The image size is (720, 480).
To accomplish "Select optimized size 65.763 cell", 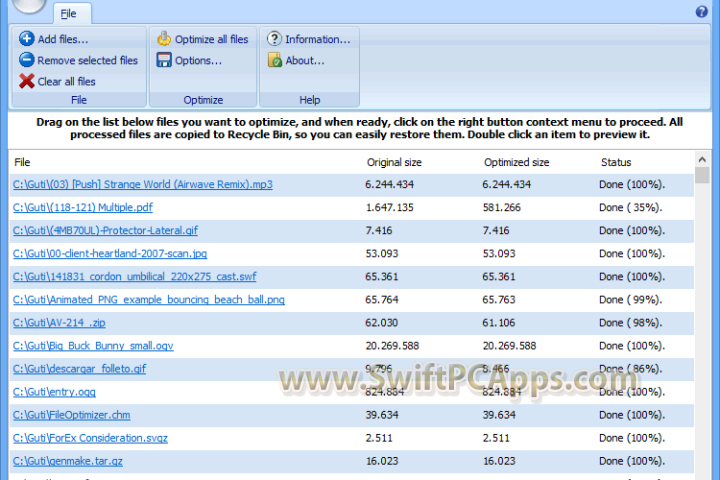I will pos(499,299).
